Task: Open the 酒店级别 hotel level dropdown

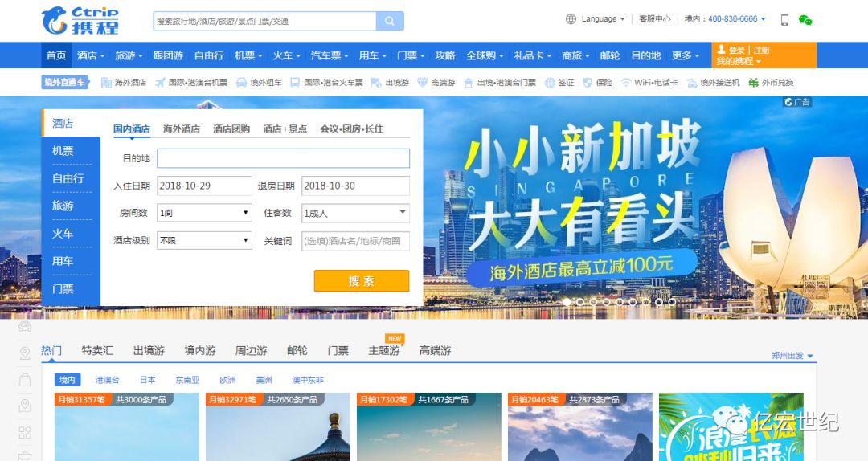Action: click(x=204, y=241)
